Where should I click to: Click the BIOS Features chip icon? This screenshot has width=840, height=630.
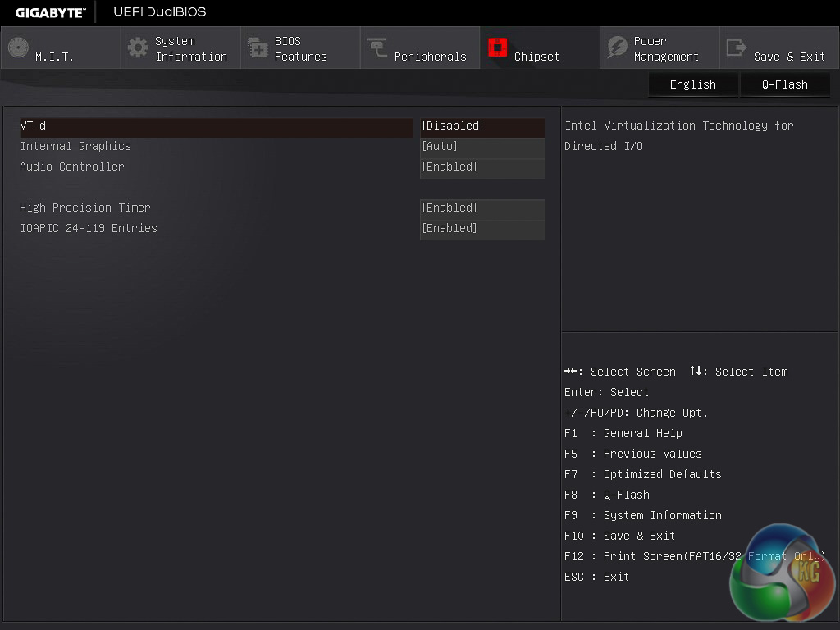[258, 48]
